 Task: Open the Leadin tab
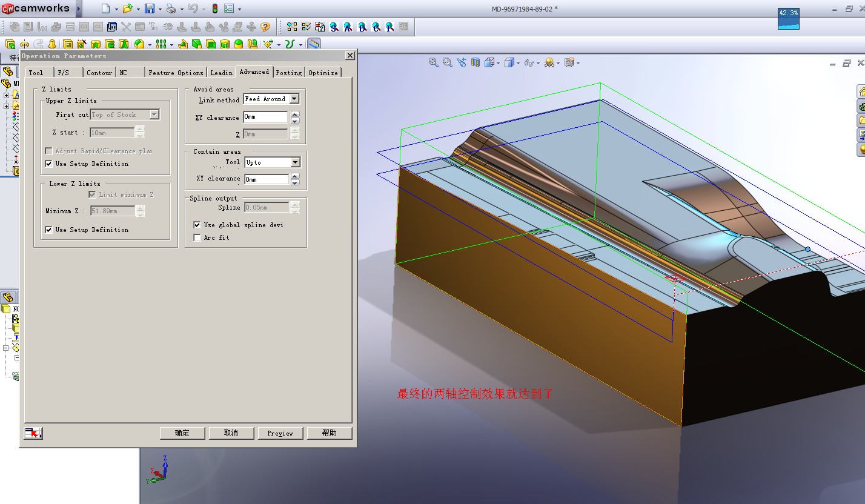(x=222, y=73)
